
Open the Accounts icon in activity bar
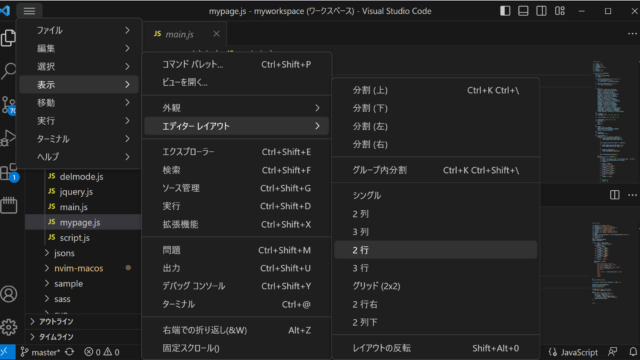click(9, 294)
